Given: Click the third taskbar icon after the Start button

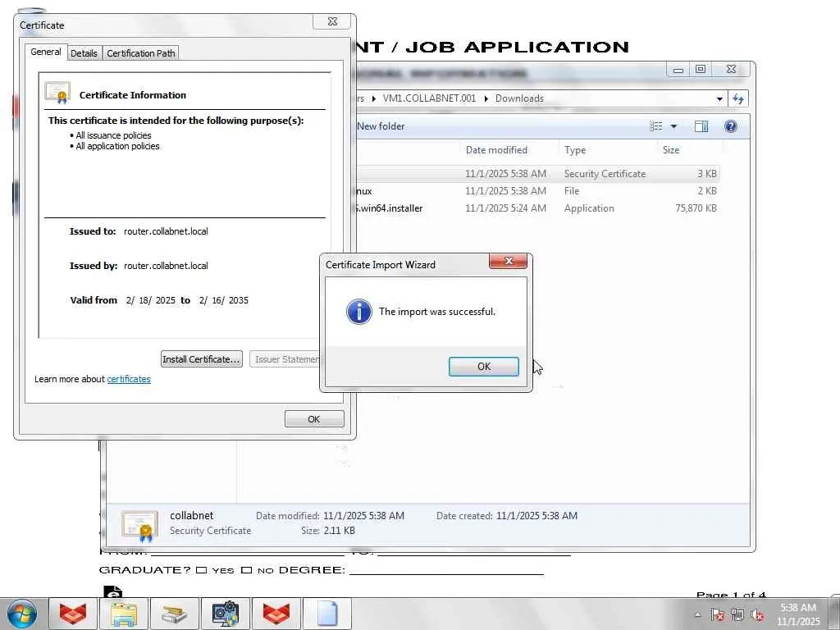Looking at the screenshot, I should 174,614.
